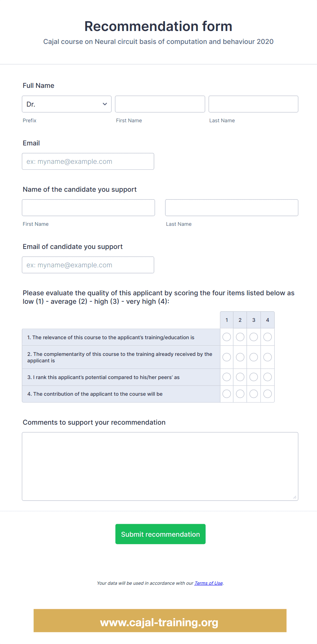Select score 1 for course relevance

(x=226, y=337)
